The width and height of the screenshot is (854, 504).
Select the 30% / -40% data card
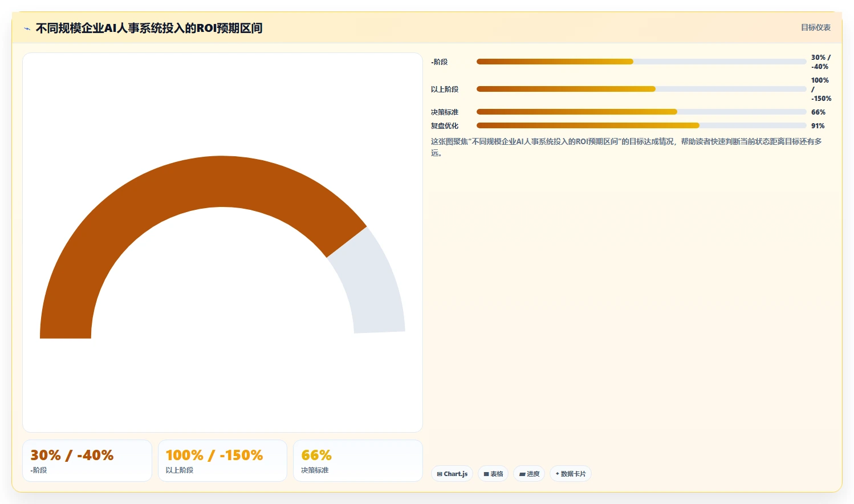tap(87, 461)
